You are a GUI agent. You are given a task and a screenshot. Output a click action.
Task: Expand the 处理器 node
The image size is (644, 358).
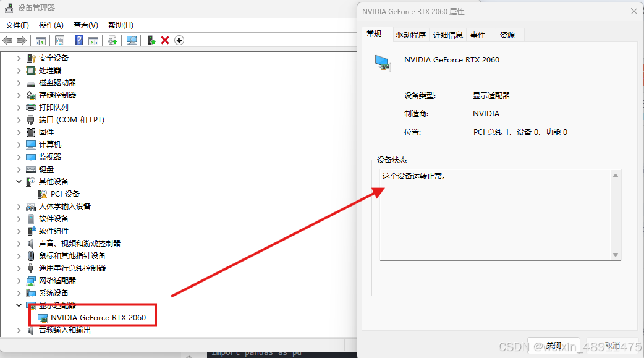(x=19, y=70)
